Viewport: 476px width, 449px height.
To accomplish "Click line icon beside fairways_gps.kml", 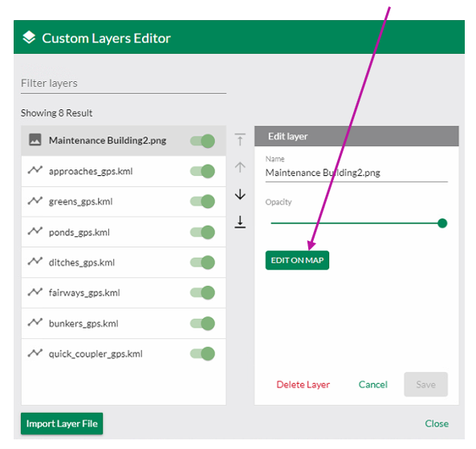I will point(35,292).
